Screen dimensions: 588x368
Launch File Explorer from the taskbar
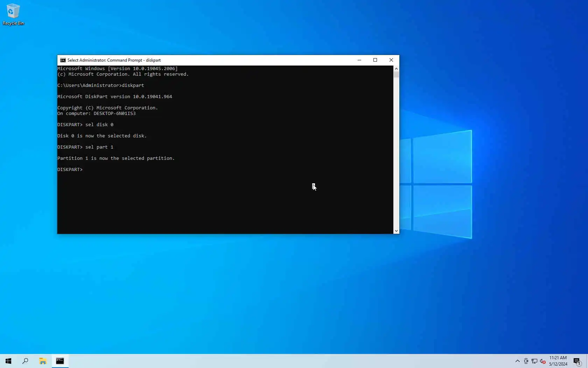[x=43, y=361]
